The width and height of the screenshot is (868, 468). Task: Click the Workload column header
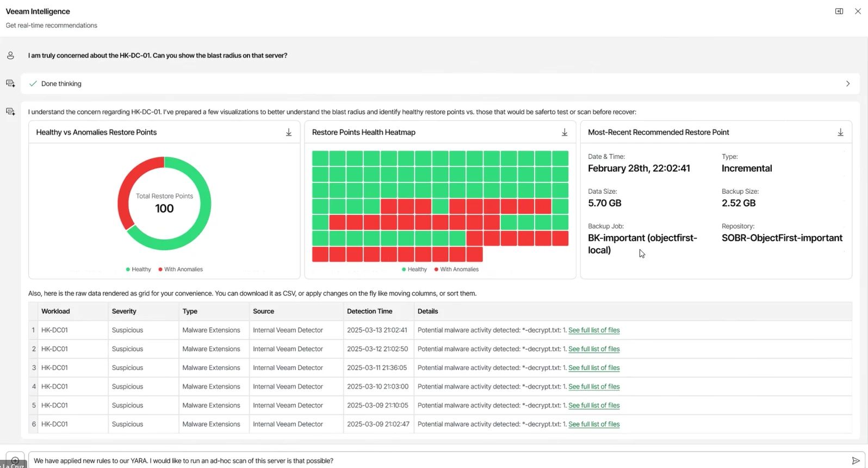coord(55,311)
